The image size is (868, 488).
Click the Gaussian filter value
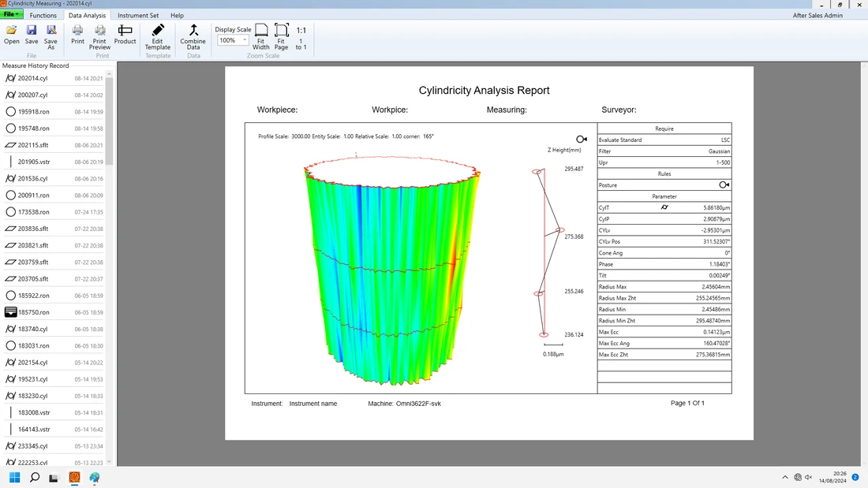[x=719, y=151]
